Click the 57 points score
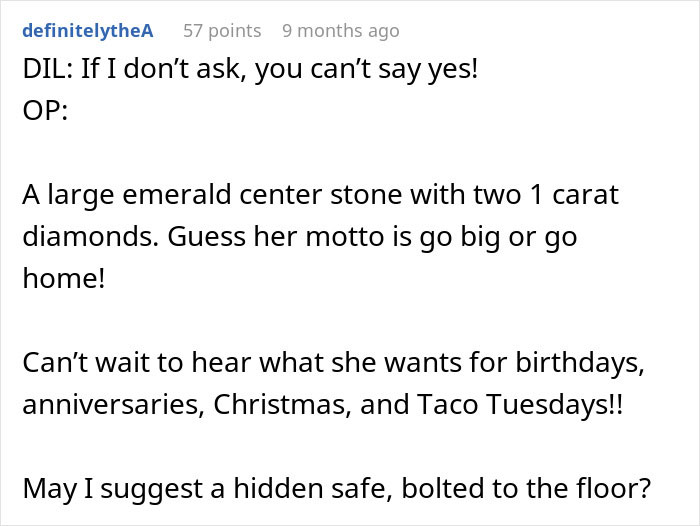The height and width of the screenshot is (526, 700). coord(222,31)
